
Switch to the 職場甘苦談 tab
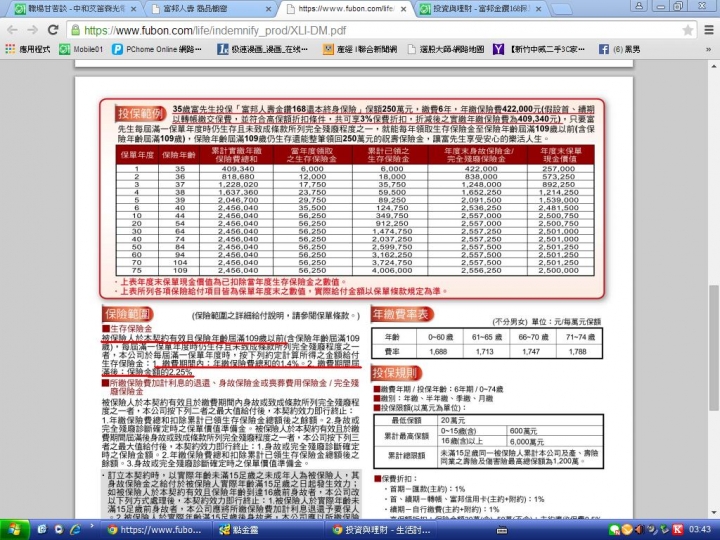pos(76,9)
